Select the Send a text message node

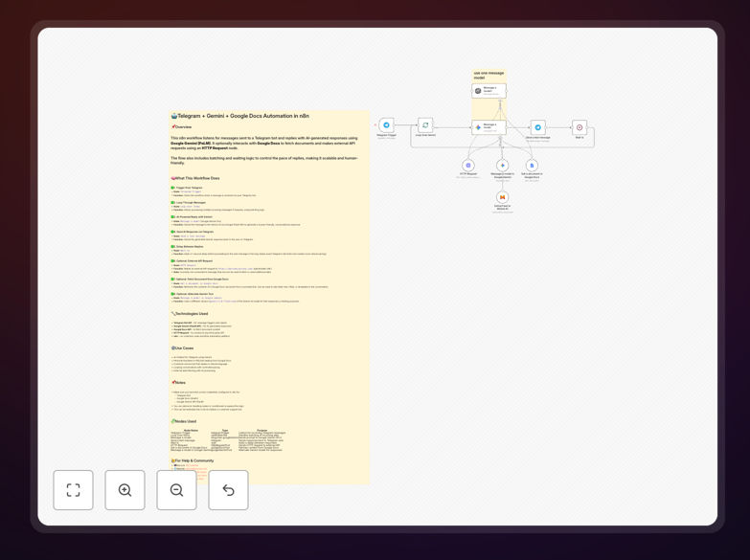(537, 127)
